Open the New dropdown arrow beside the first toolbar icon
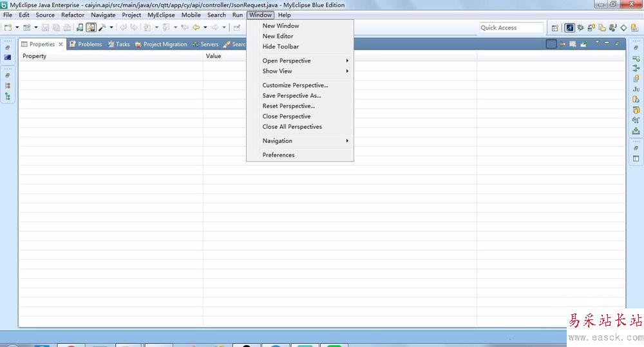The width and height of the screenshot is (644, 347). pyautogui.click(x=17, y=28)
